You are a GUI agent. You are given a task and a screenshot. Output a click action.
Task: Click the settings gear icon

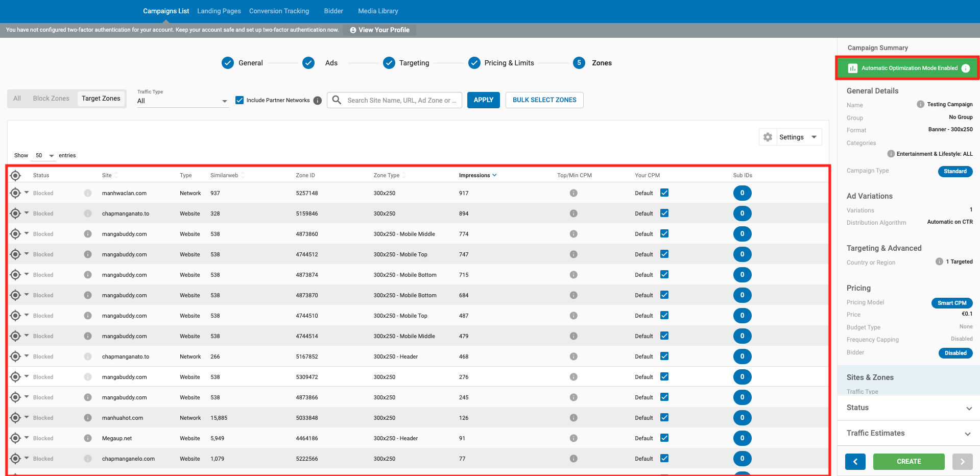[x=768, y=137]
